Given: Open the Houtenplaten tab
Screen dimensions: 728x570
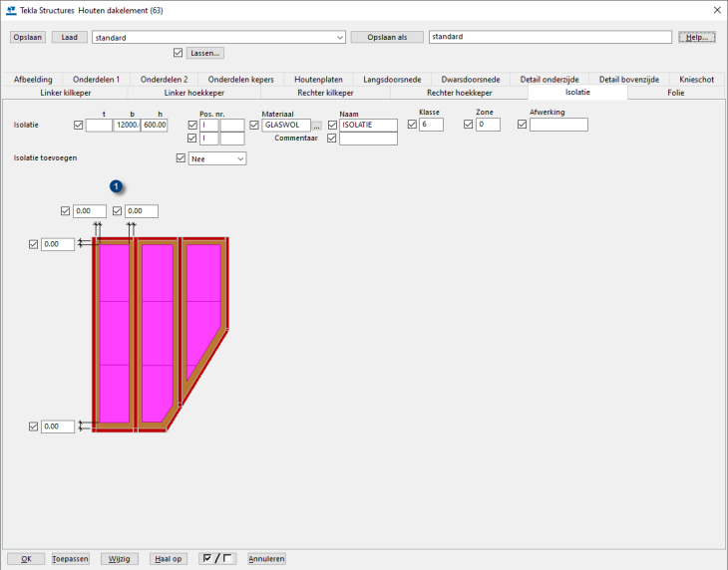Looking at the screenshot, I should [319, 79].
